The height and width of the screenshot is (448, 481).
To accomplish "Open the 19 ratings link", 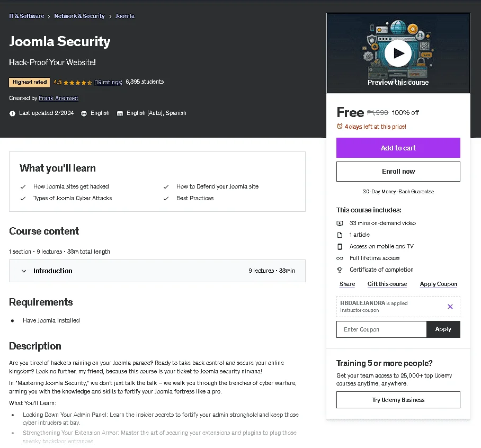I will click(108, 82).
